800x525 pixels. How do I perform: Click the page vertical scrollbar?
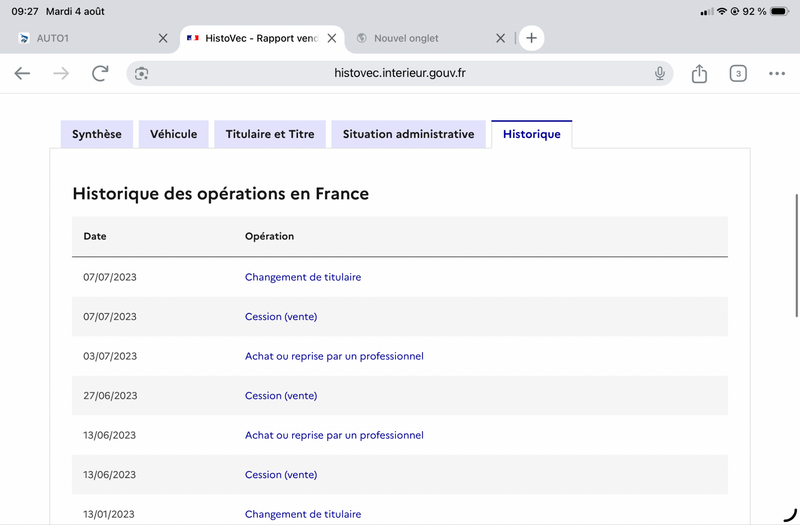point(797,255)
